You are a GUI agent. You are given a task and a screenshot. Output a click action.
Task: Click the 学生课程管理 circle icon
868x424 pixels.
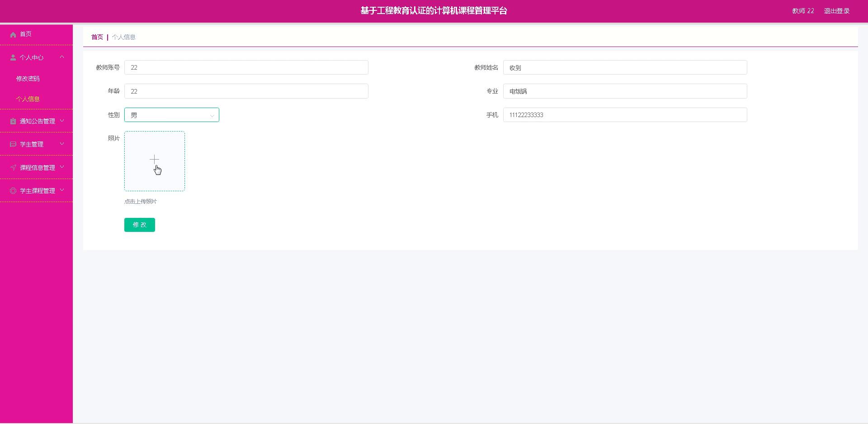[13, 191]
